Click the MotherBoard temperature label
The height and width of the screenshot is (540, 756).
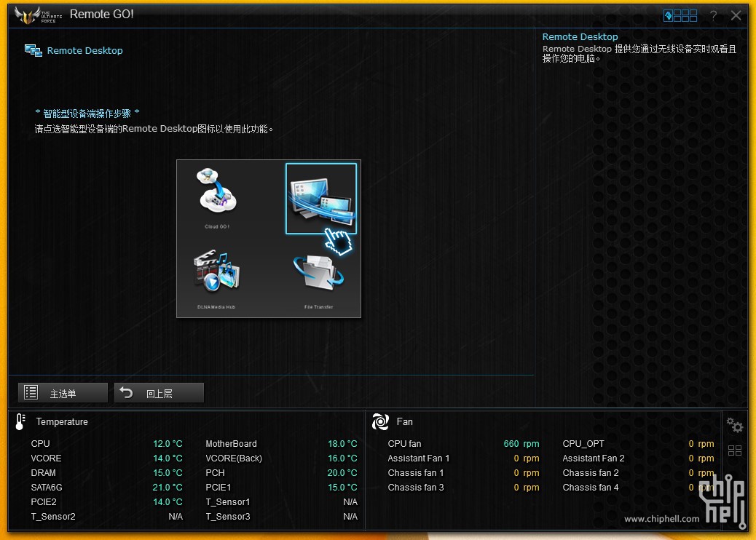232,444
